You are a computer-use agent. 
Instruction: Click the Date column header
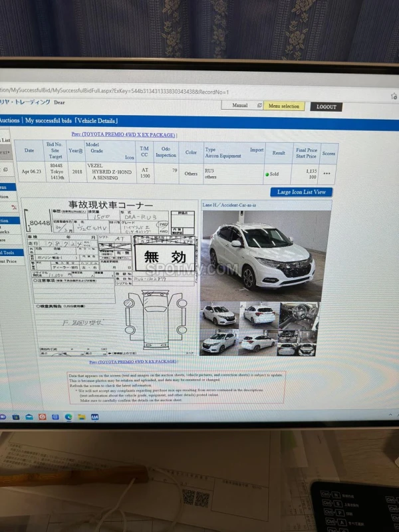pos(29,150)
